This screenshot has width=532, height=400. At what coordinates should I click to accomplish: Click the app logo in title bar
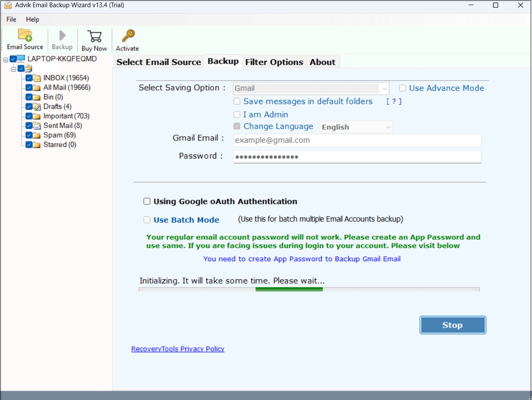point(8,5)
